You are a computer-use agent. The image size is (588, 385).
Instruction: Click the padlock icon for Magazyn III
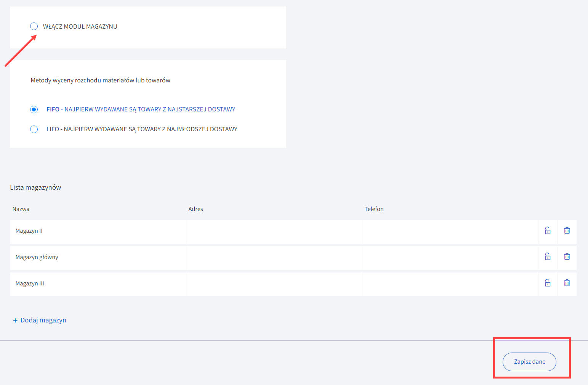pyautogui.click(x=548, y=283)
